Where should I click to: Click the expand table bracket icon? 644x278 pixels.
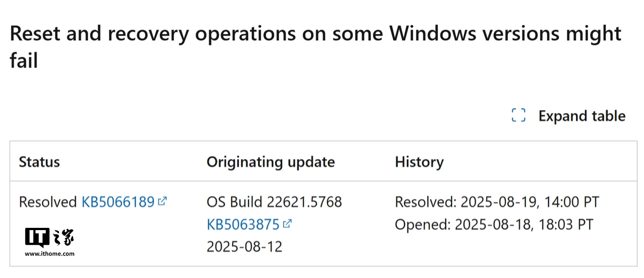(x=518, y=115)
